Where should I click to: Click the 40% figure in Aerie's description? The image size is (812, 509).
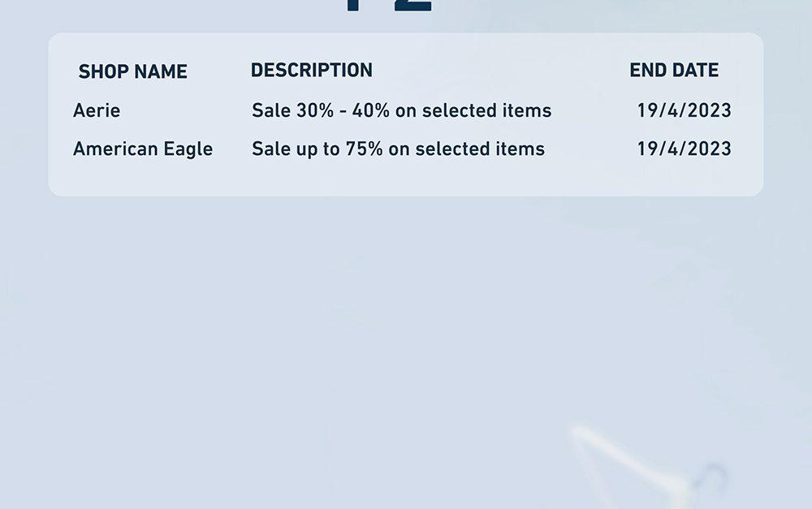tap(371, 110)
